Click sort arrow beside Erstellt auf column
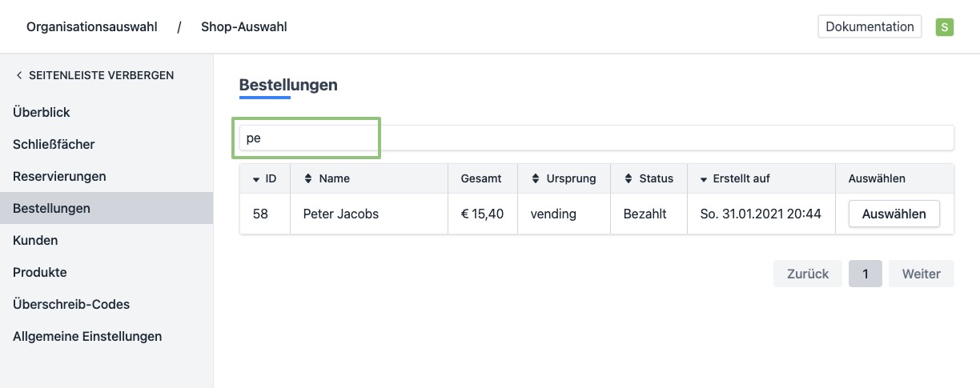 (704, 179)
